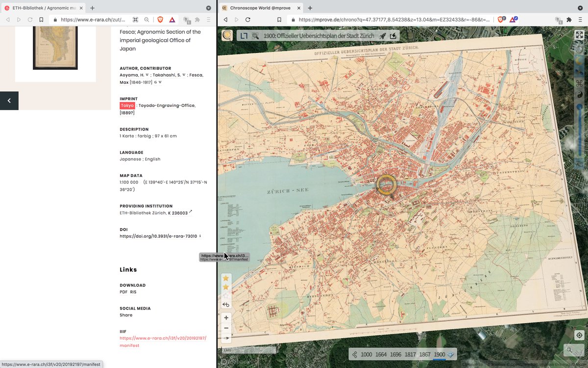Click the return-arrow icon under the stars
The height and width of the screenshot is (368, 588).
[x=226, y=305]
